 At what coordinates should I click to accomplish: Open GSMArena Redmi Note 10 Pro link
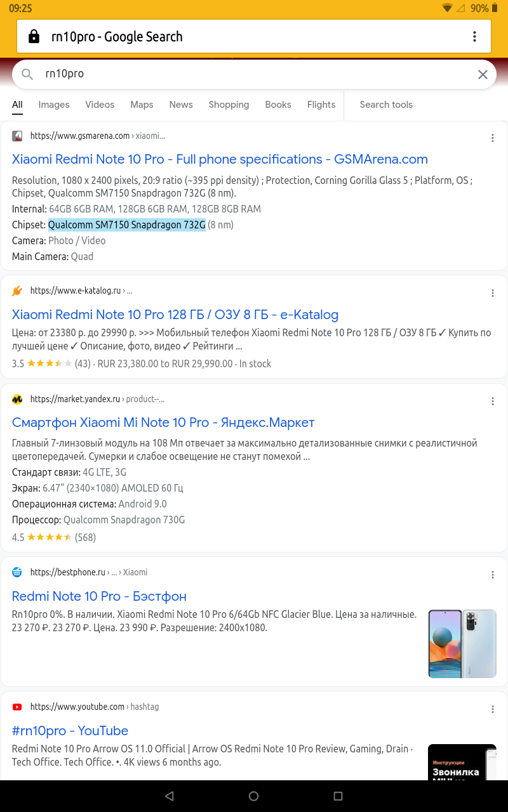(x=220, y=159)
